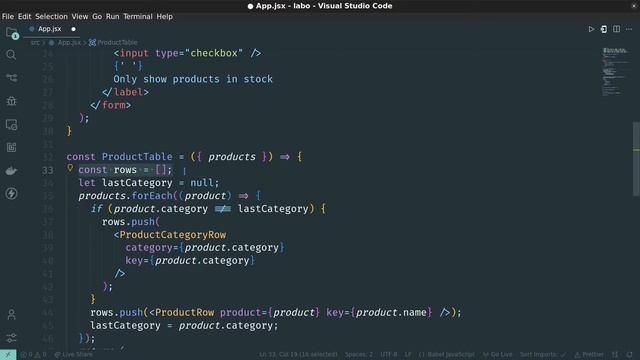Change the UTF-8 file encoding
640x360 pixels.
389,355
